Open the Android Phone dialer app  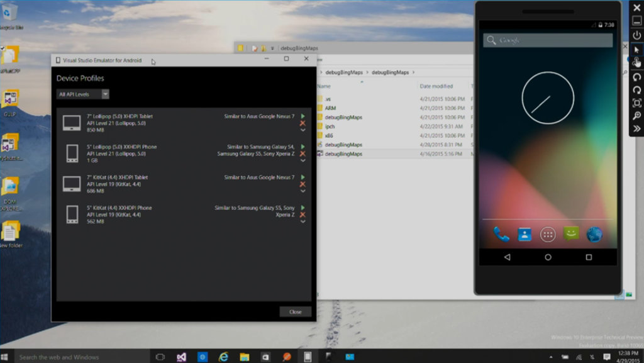pos(501,235)
